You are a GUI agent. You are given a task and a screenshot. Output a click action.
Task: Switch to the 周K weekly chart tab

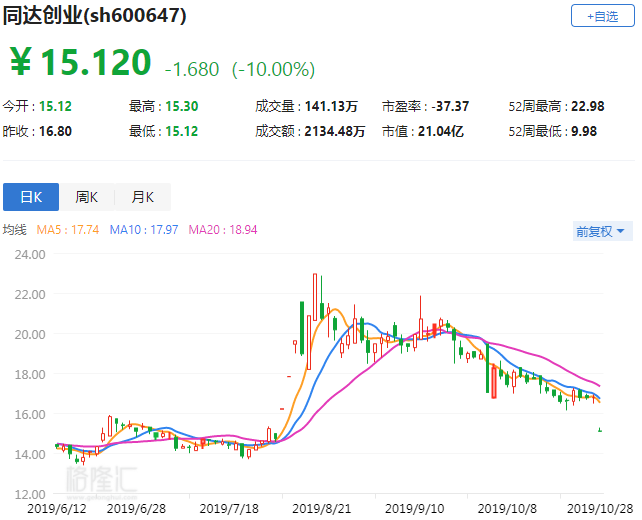(x=87, y=197)
